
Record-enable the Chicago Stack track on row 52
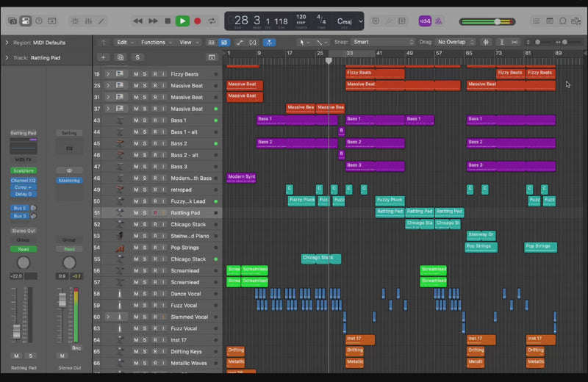click(154, 224)
